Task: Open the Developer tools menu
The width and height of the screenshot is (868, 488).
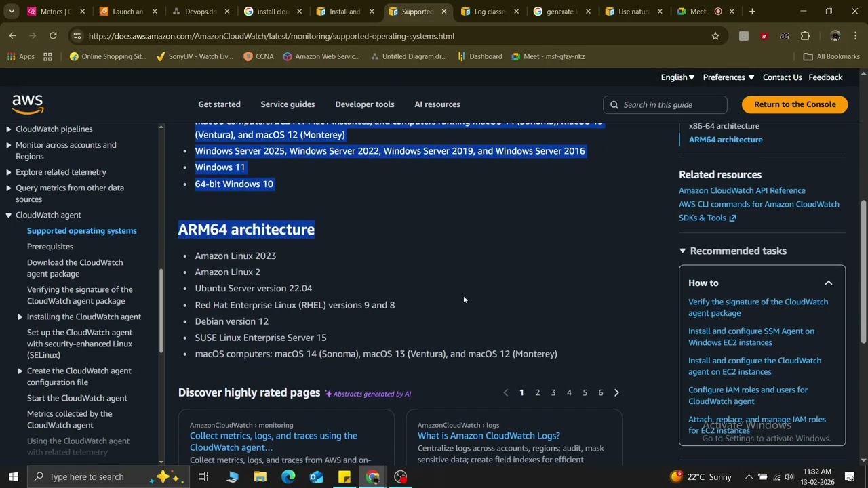Action: point(364,104)
